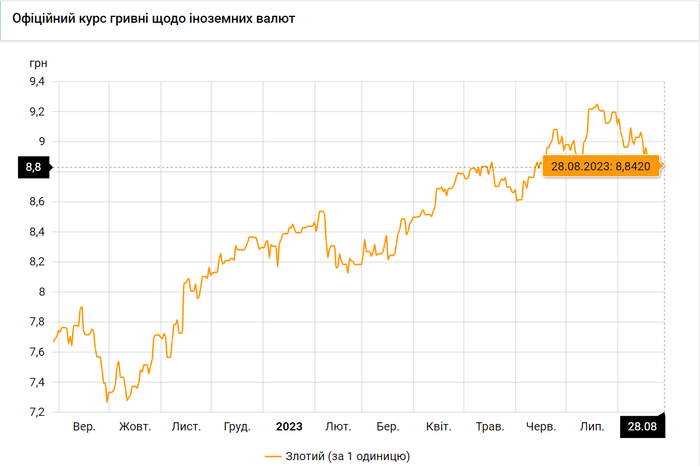
Task: Select the Бер. month axis label
Action: pos(388,427)
